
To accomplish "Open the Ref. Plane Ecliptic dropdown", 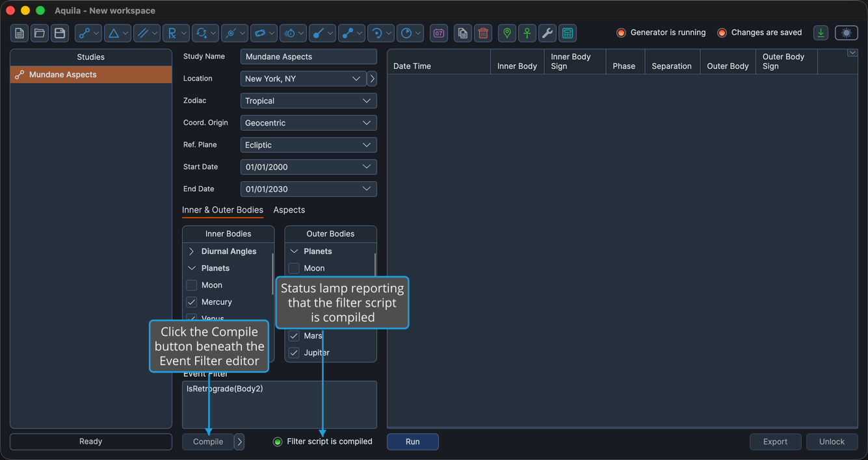I will [x=308, y=145].
